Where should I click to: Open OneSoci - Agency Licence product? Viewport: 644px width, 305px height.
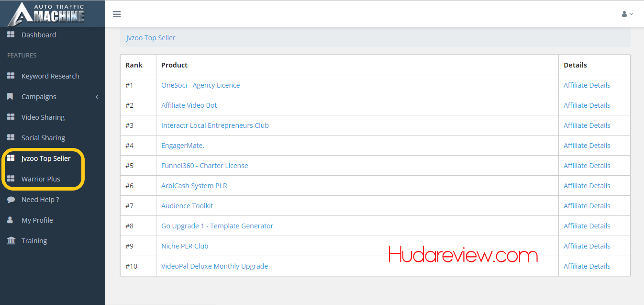tap(200, 85)
